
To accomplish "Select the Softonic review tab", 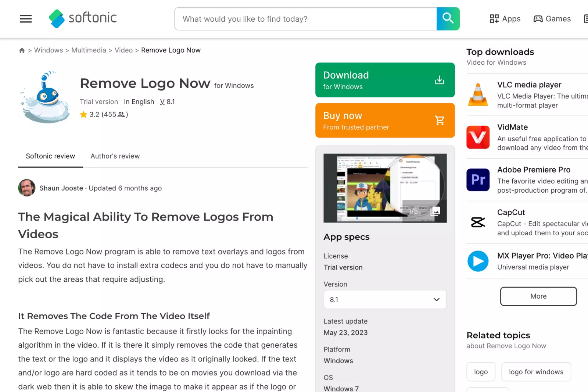I will [50, 156].
